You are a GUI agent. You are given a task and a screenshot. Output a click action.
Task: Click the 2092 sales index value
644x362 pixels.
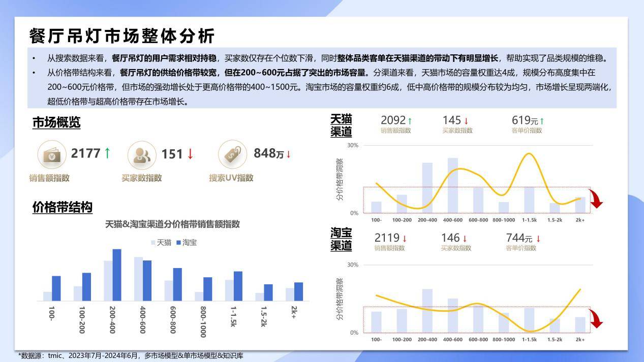[393, 120]
